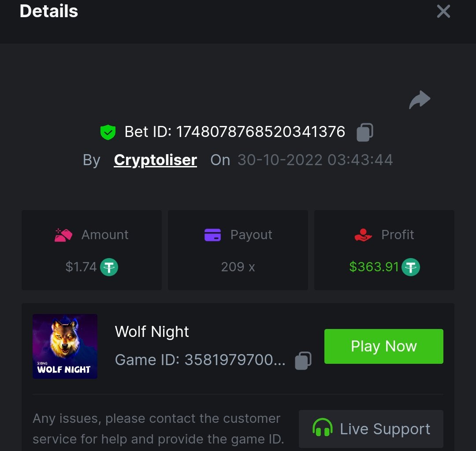
Task: Click the 209 x payout value
Action: click(x=238, y=267)
